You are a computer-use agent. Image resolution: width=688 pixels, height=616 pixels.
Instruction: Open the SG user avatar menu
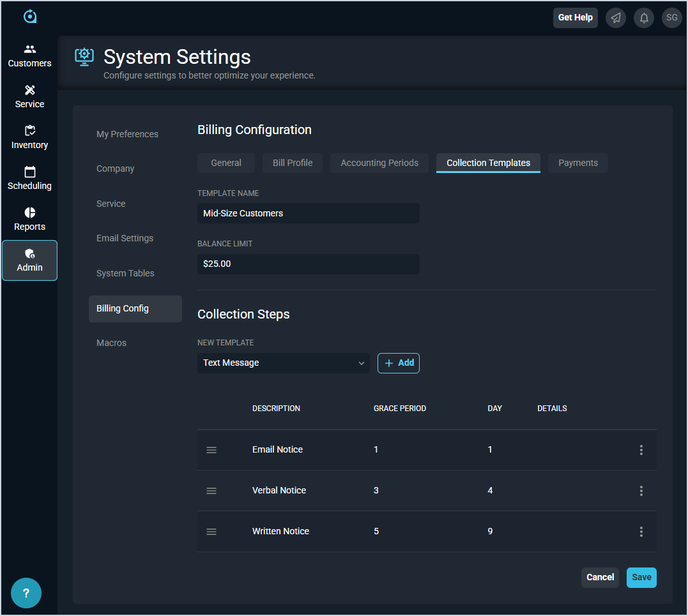[671, 18]
